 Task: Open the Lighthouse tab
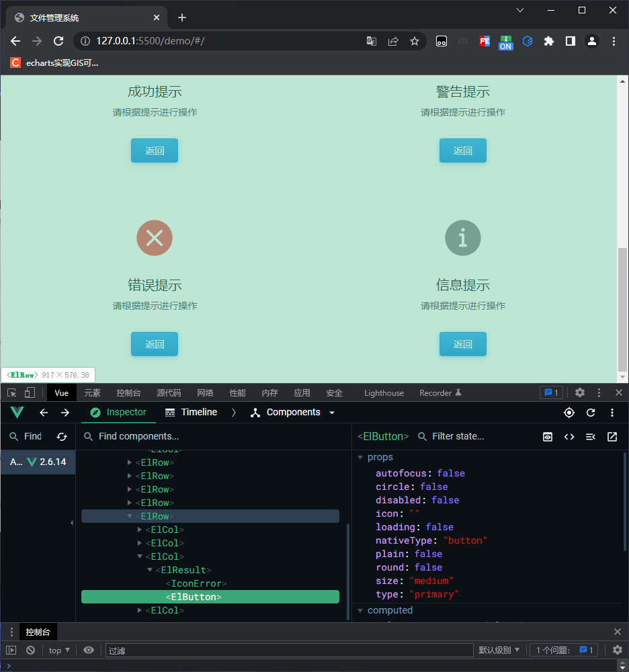click(384, 393)
